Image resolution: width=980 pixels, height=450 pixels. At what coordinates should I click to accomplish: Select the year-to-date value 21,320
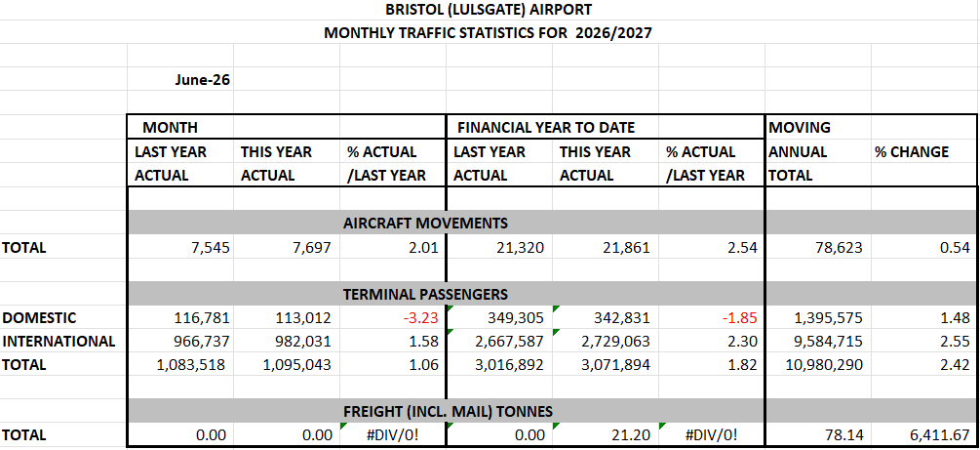499,248
